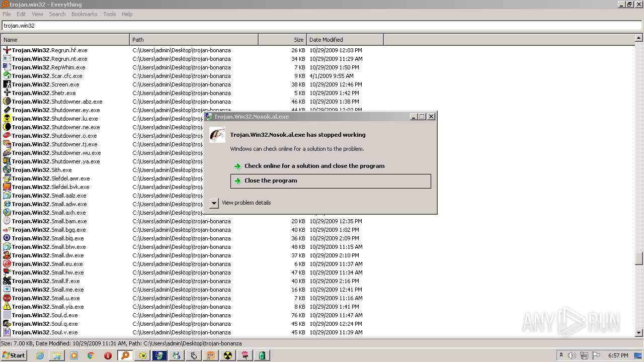Open Opera browser from the taskbar

click(108, 355)
